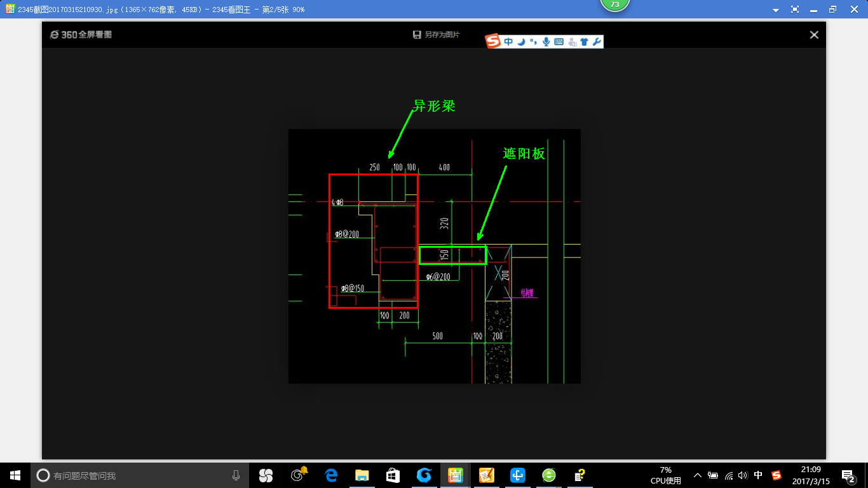Open the clock showing 21:09 2017/3/15
The height and width of the screenshot is (488, 868).
(x=810, y=475)
